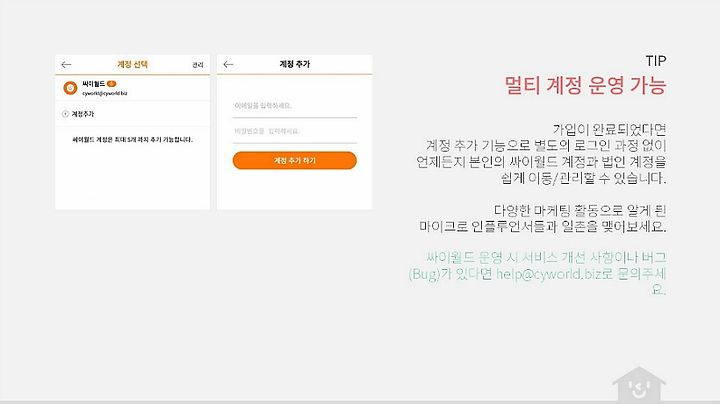Click the orange 계정 추가 하기 button
This screenshot has height=404, width=720.
295,161
